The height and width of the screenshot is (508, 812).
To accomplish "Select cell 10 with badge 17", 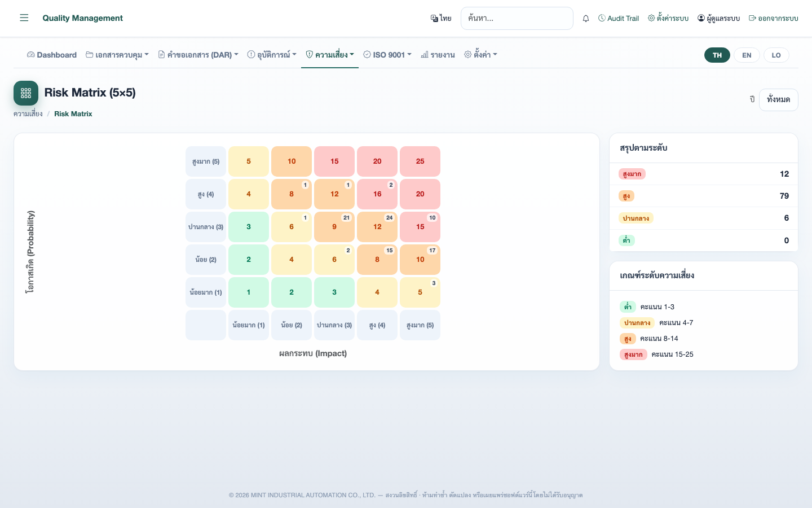I will [420, 260].
